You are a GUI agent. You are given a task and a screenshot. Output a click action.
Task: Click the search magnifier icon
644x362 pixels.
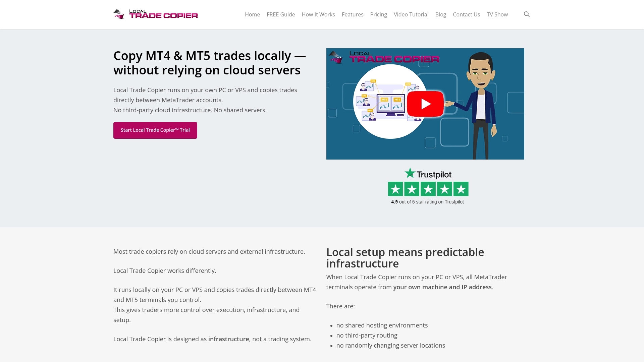(527, 14)
